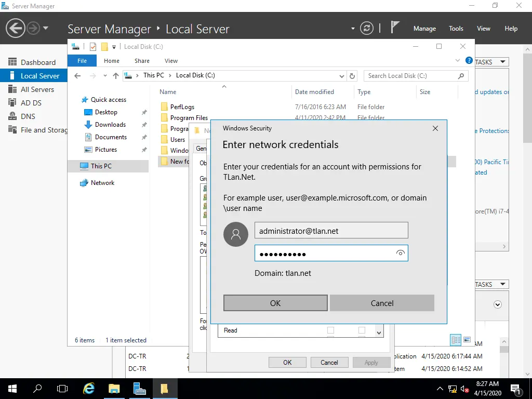532x399 pixels.
Task: Click Cancel in the Windows Security dialog
Action: tap(382, 303)
